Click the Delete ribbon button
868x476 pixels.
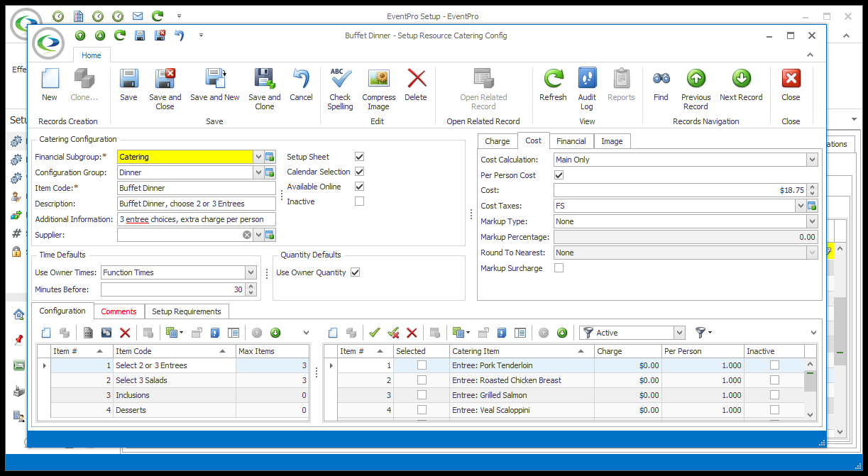[x=416, y=85]
